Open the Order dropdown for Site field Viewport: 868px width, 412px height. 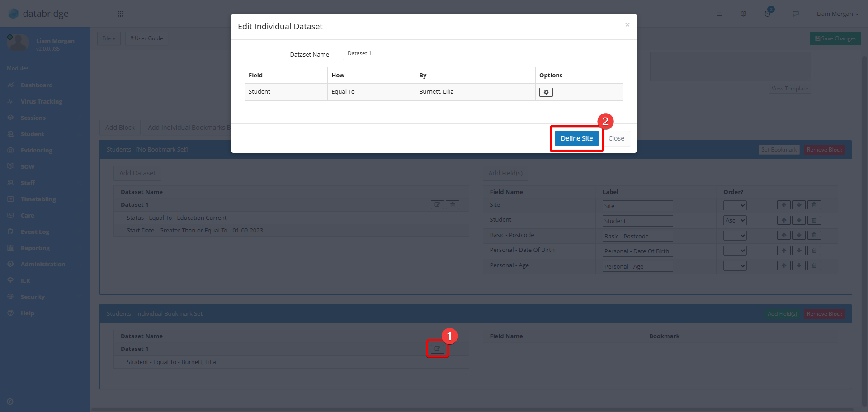735,205
